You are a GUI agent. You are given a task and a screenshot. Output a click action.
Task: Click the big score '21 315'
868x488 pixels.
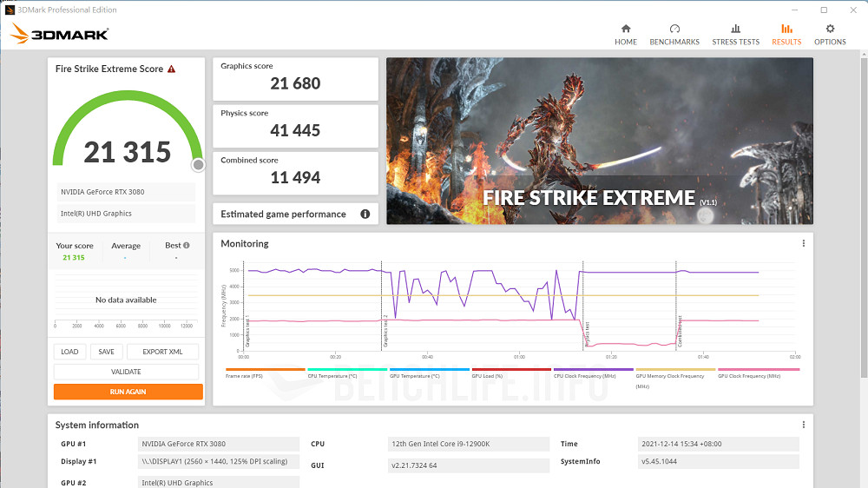point(128,152)
